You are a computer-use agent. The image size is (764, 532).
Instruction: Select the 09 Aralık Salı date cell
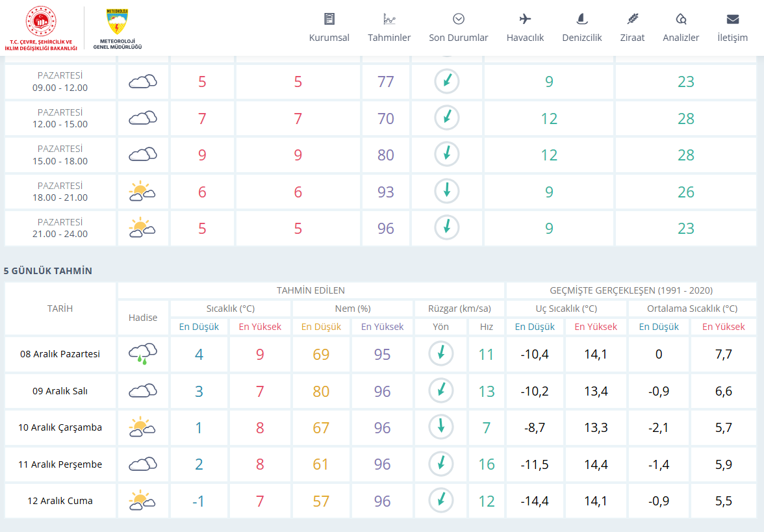click(x=60, y=391)
